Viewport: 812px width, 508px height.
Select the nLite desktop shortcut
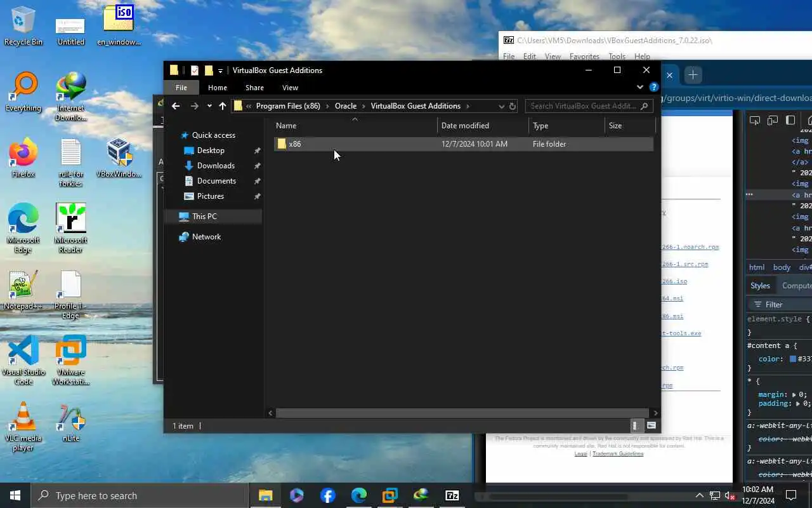[x=71, y=422]
